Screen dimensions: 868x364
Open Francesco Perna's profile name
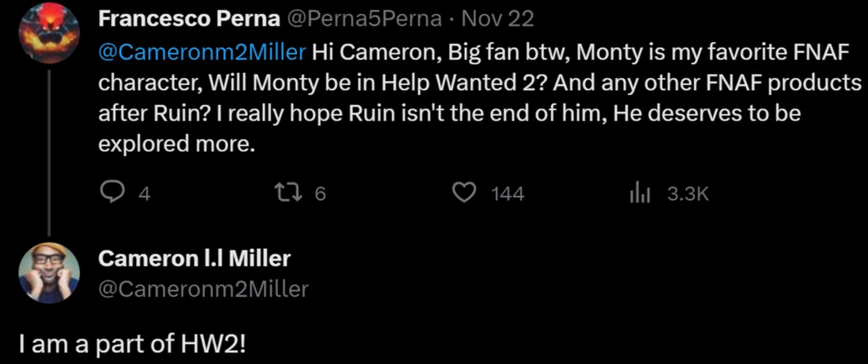pos(188,18)
